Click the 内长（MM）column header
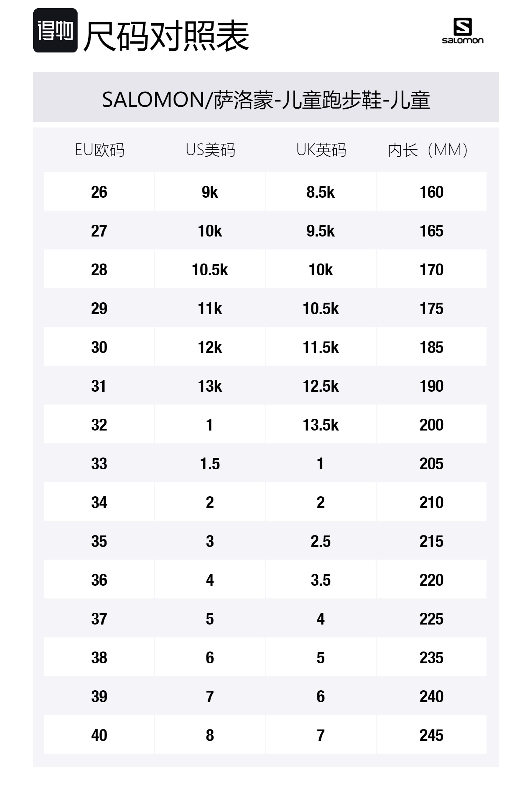Screen dimensions: 532x796 click(428, 150)
